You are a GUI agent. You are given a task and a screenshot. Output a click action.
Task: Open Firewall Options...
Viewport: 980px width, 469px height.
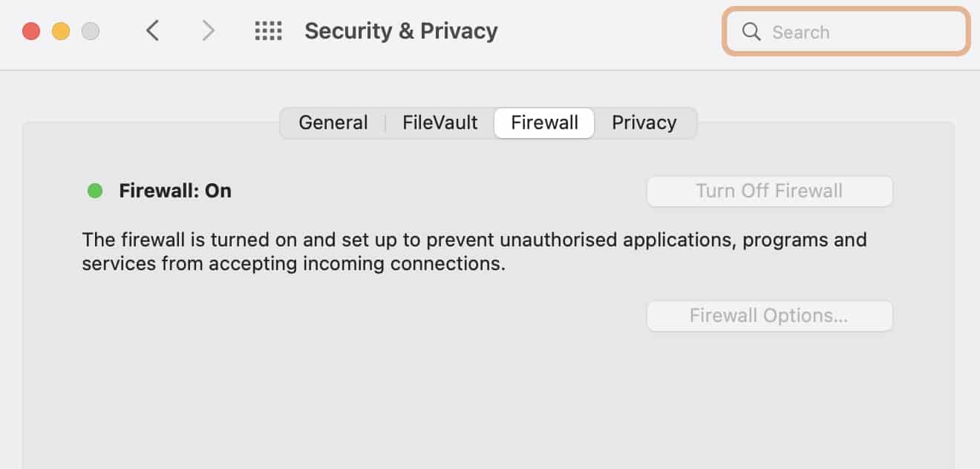click(769, 315)
